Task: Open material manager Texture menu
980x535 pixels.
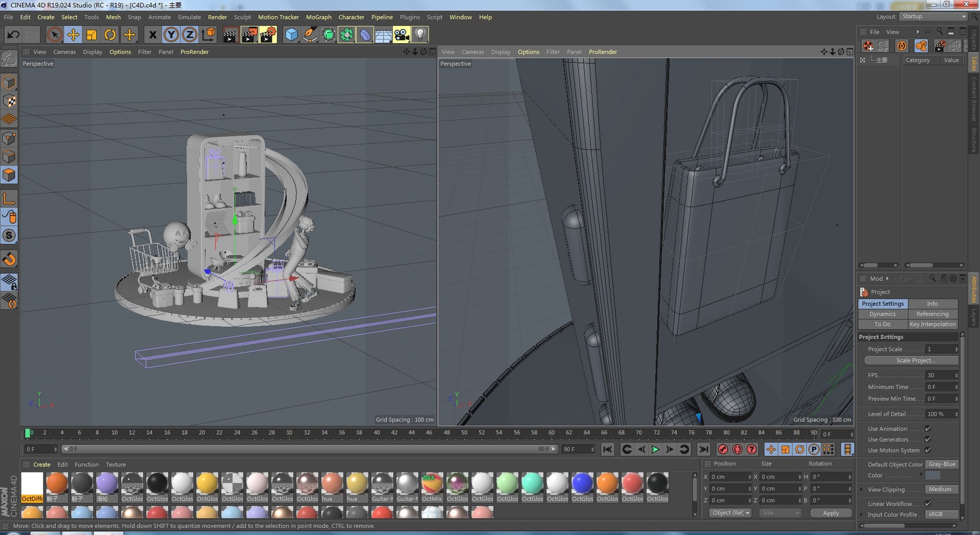Action: point(115,465)
